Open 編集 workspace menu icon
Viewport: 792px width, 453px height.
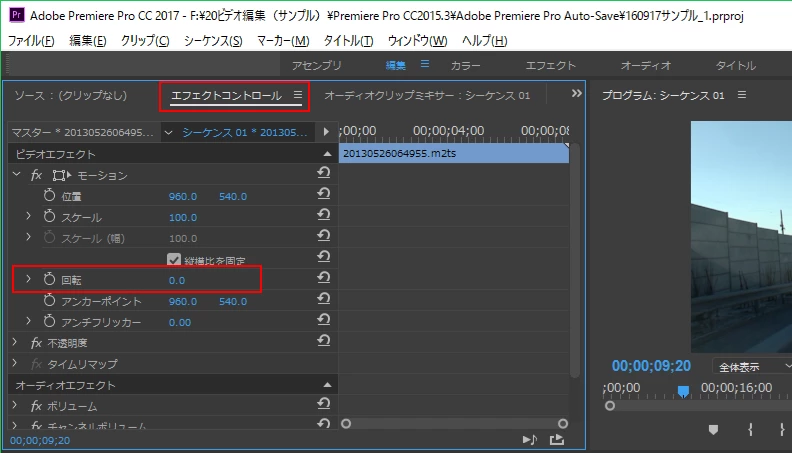click(x=425, y=64)
